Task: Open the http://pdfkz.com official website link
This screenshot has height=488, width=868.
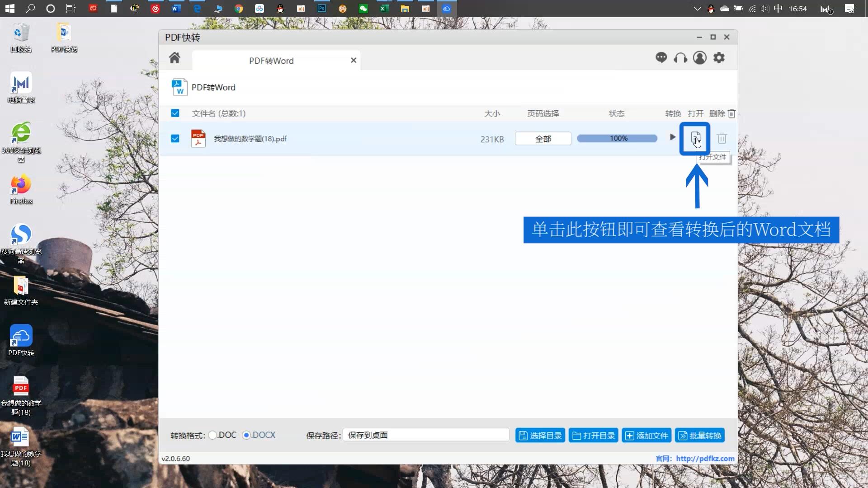Action: 705,458
